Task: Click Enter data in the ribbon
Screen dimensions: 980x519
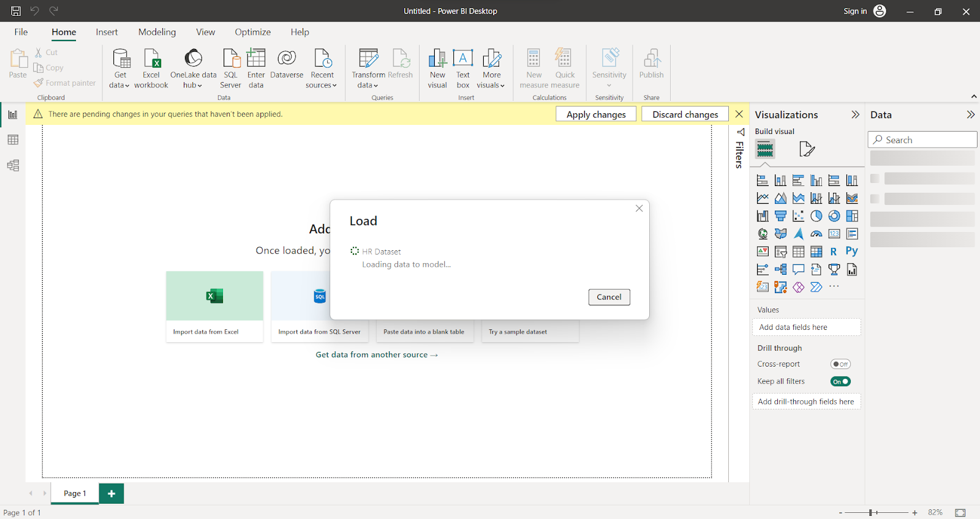Action: pos(256,69)
